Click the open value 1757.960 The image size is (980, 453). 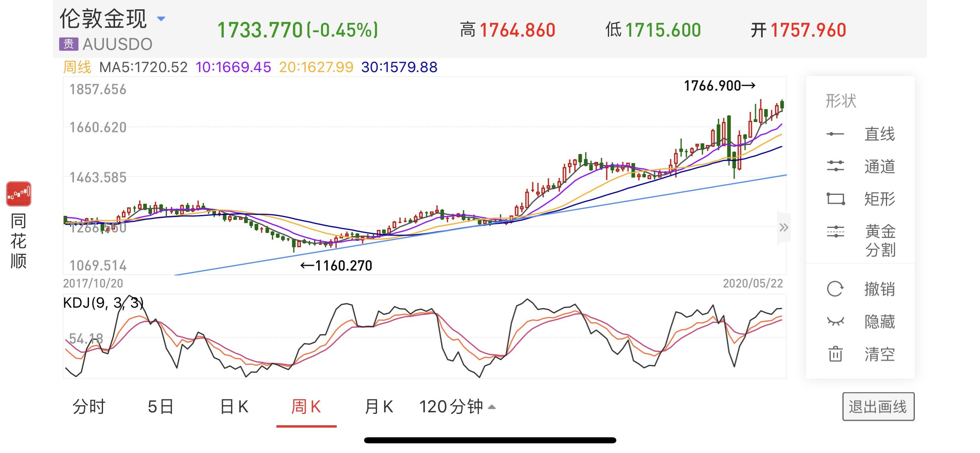point(808,30)
